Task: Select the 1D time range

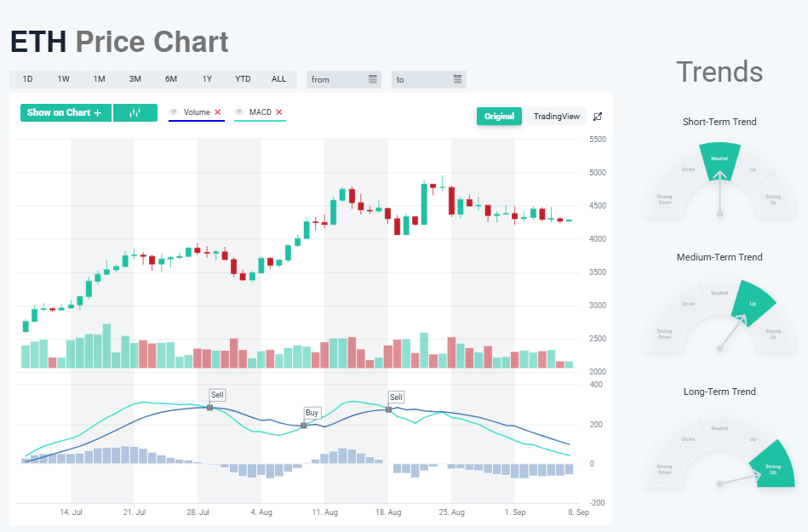Action: [27, 79]
